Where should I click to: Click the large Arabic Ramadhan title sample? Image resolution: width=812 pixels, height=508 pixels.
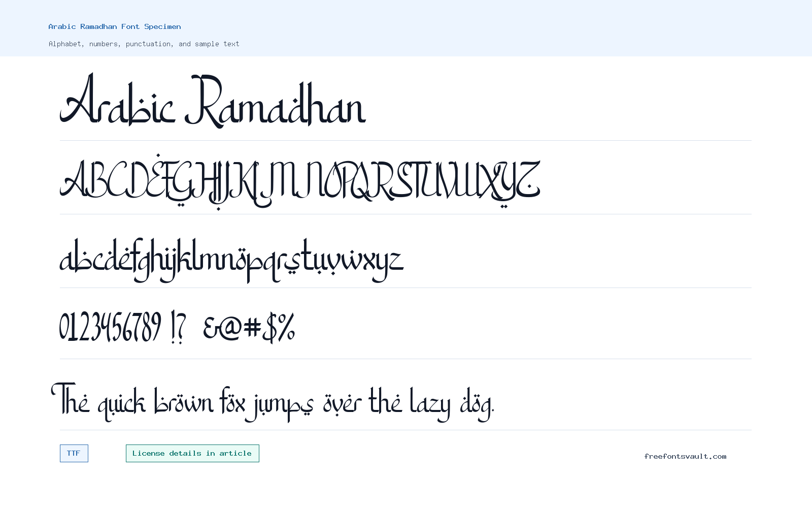point(213,100)
